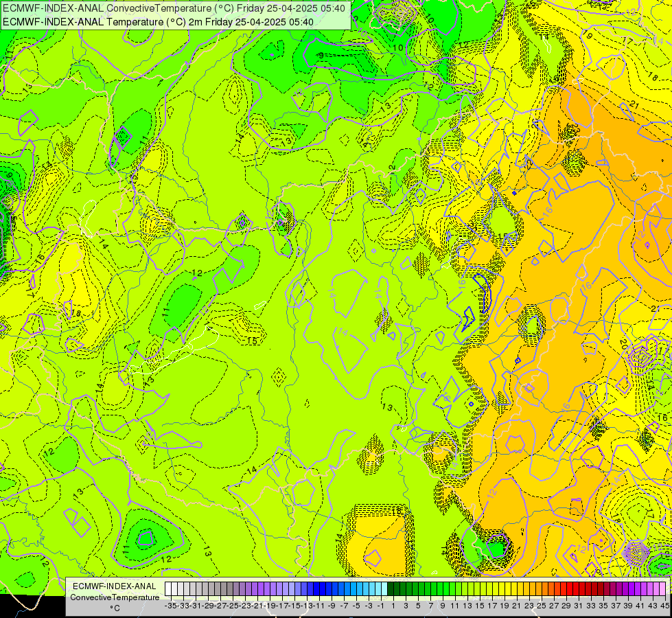This screenshot has height=618, width=672.
Task: Pick the purple legend swatch above 39
Action: click(625, 589)
